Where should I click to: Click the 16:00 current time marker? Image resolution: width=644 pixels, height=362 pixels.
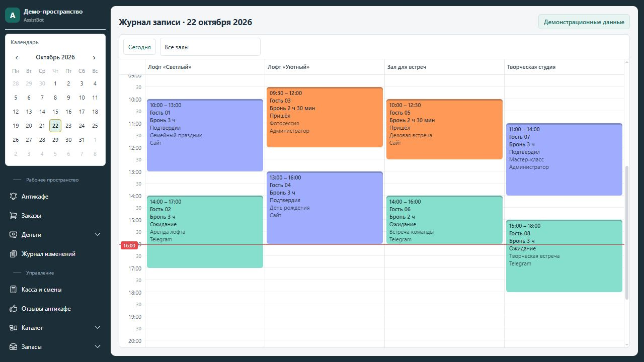129,245
